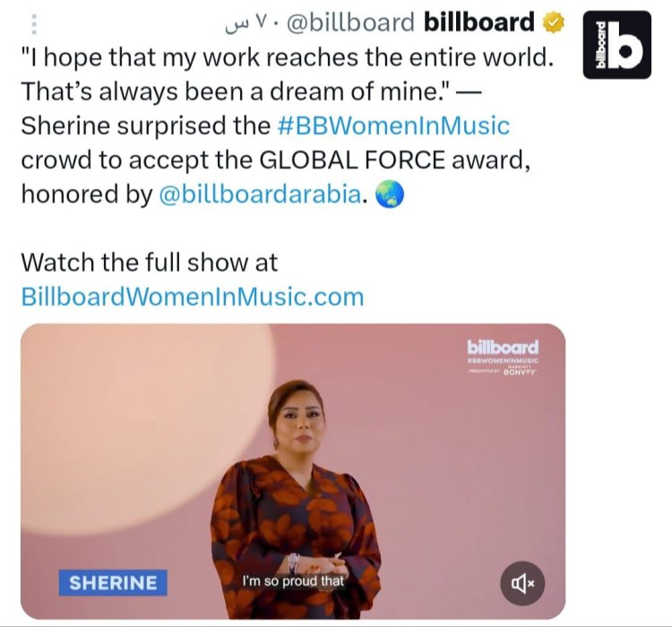This screenshot has width=672, height=627.
Task: Unmute the video with the speaker icon
Action: click(x=522, y=583)
